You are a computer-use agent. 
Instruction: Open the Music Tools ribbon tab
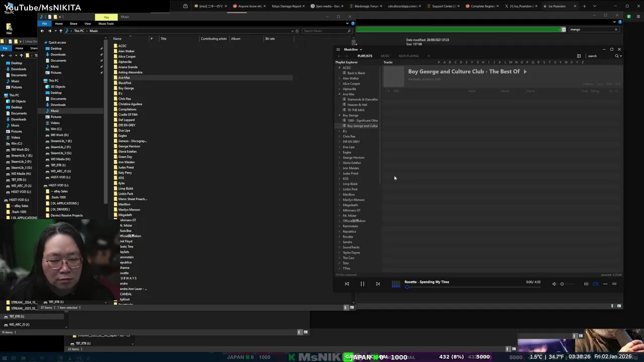[106, 24]
